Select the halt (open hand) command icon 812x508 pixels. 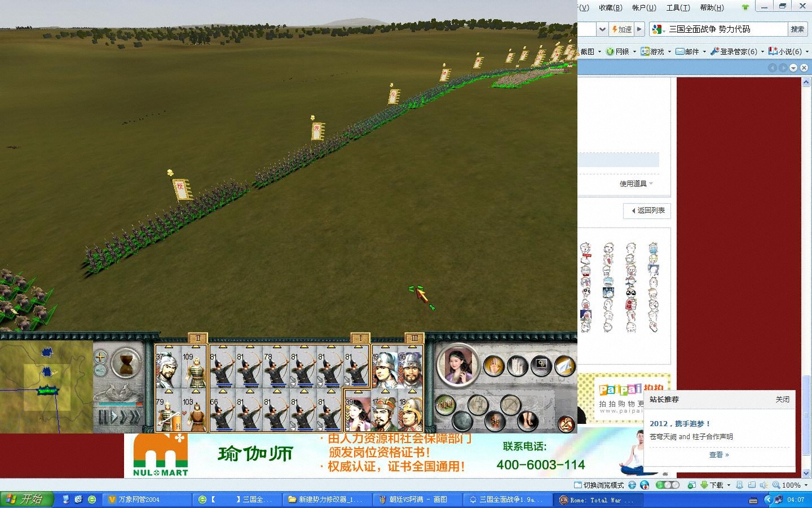tap(494, 366)
